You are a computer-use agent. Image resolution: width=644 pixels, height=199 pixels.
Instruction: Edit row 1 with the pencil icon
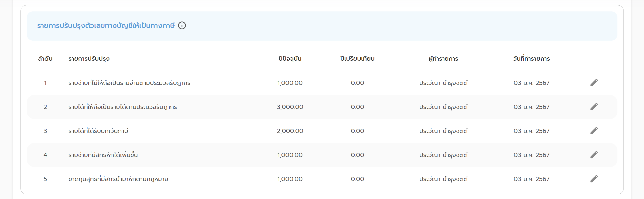(x=594, y=83)
